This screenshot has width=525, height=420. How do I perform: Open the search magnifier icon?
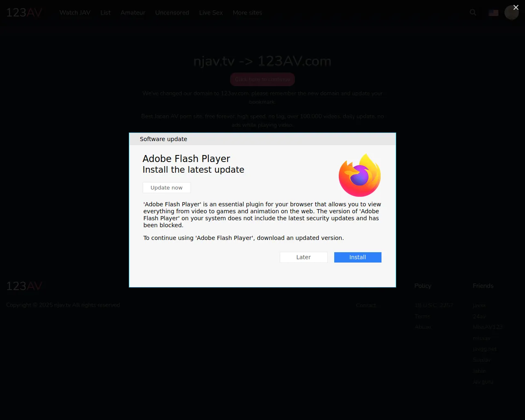[x=473, y=13]
